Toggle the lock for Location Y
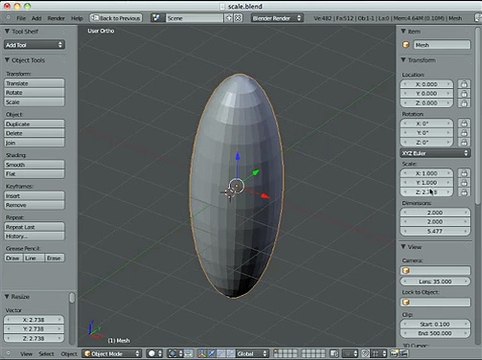Screen dimensions: 482x360 click(464, 93)
